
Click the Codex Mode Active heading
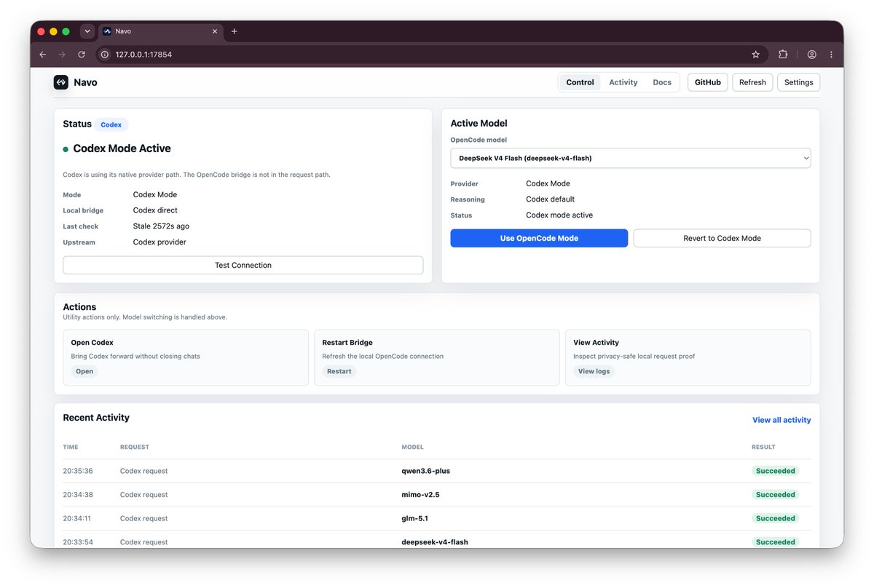point(122,148)
